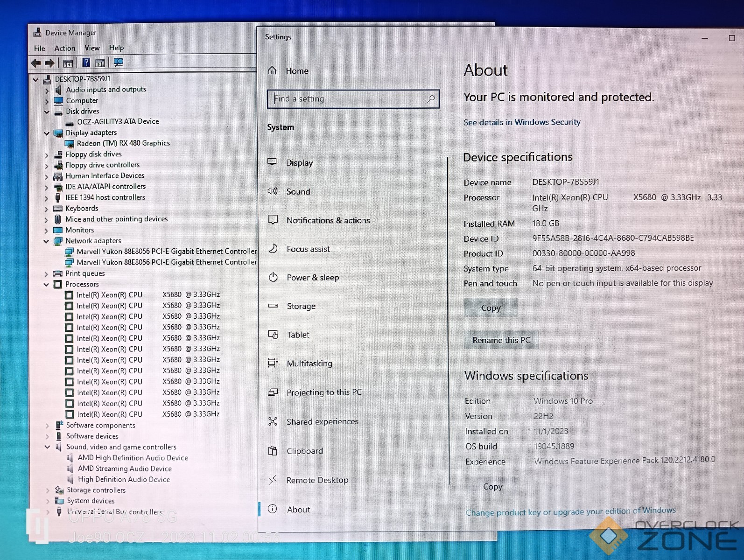Image resolution: width=744 pixels, height=560 pixels.
Task: Open Remote Desktop settings icon
Action: pos(273,480)
